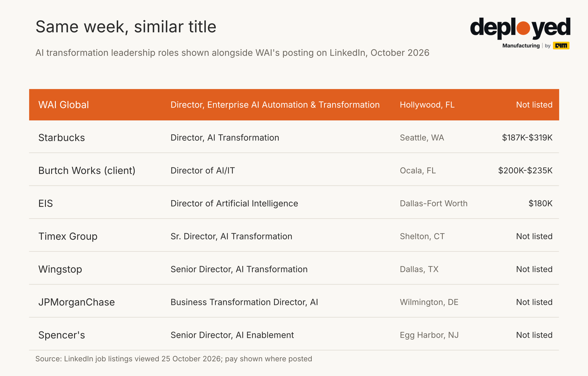Click the Dallas-Fort Worth location
The width and height of the screenshot is (588, 376).
(434, 204)
